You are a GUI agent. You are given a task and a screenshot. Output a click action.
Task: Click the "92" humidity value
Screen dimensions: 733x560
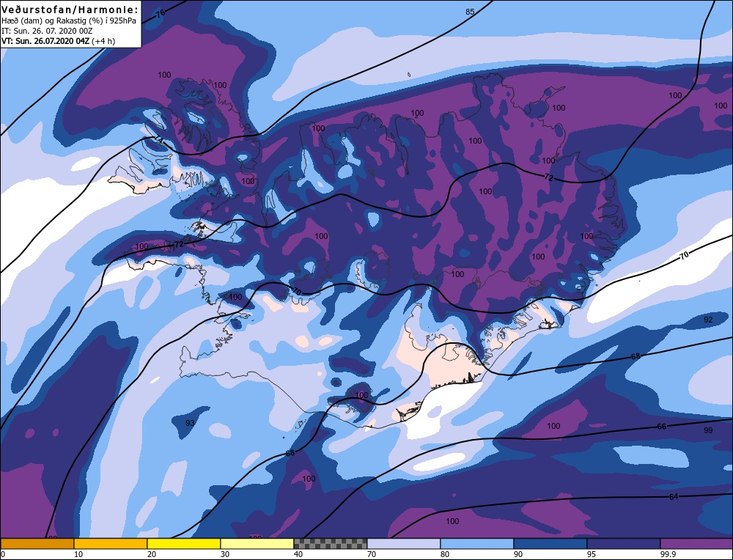(708, 320)
